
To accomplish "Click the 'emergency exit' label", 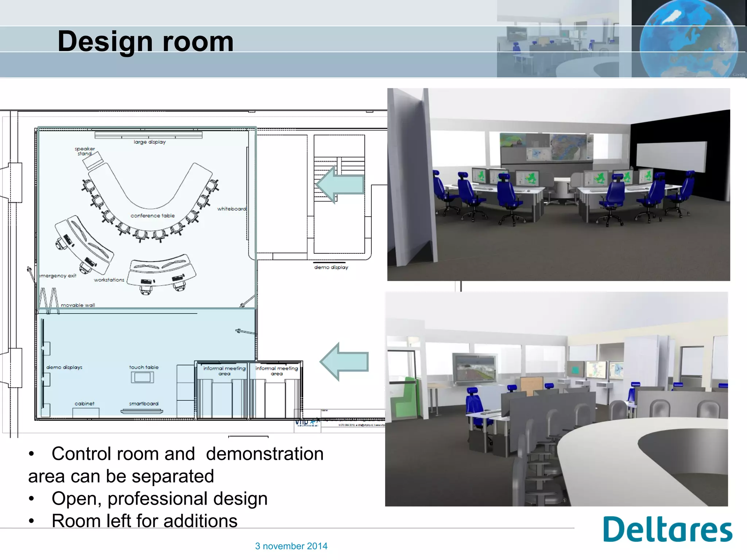I will click(58, 276).
